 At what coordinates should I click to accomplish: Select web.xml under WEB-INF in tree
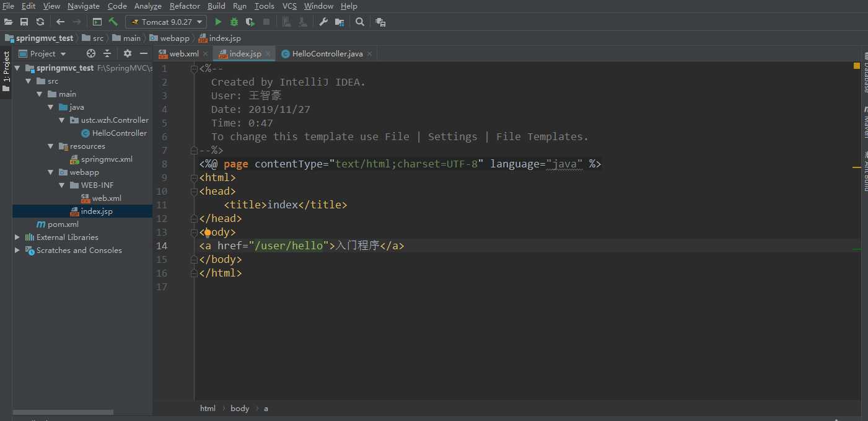[x=107, y=198]
